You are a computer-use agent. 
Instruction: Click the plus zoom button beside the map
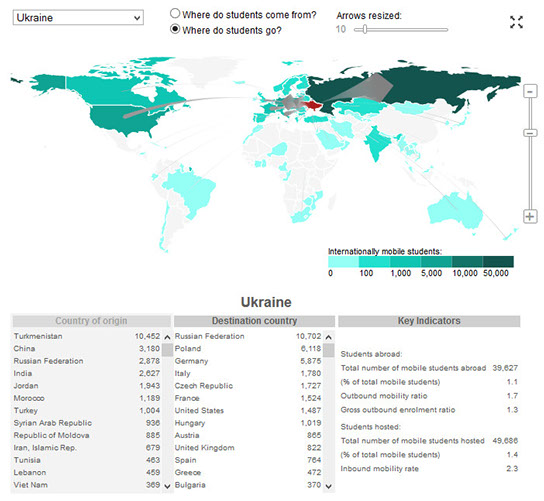point(530,216)
